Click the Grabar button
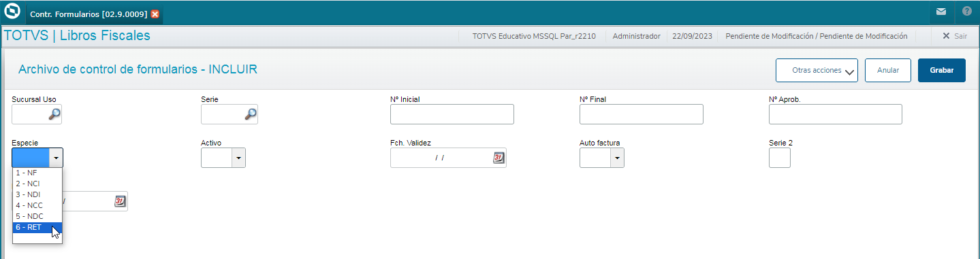The width and height of the screenshot is (980, 259). [x=942, y=70]
